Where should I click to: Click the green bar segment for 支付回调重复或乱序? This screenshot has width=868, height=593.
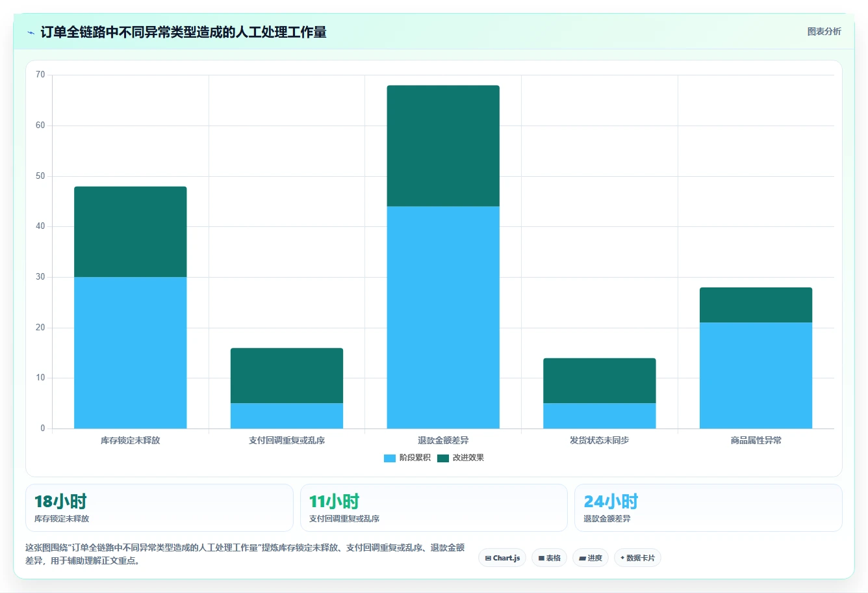click(x=287, y=375)
